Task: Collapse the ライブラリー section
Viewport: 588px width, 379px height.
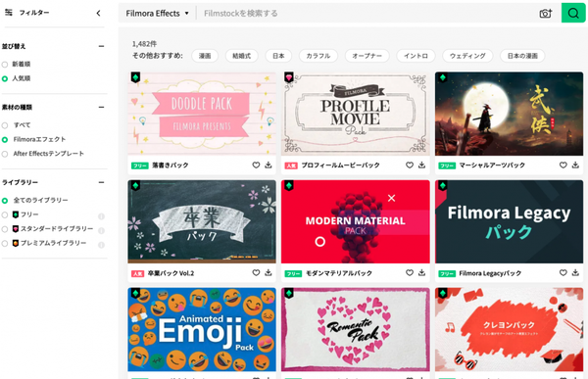Action: pos(101,182)
